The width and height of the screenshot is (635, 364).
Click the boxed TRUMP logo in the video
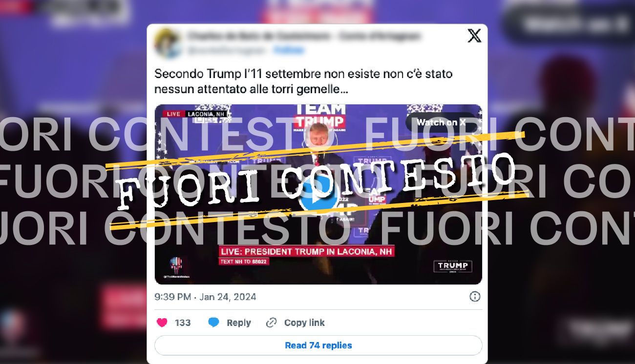coord(453,266)
